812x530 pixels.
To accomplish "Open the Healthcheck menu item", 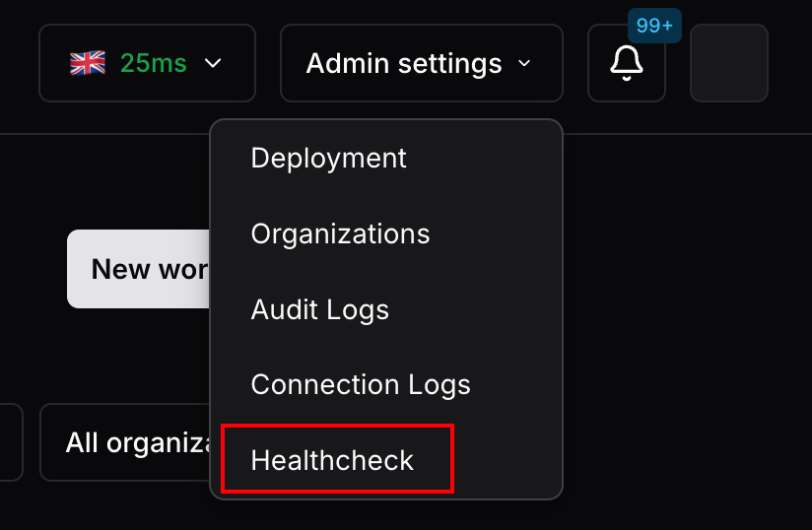I will [x=332, y=460].
